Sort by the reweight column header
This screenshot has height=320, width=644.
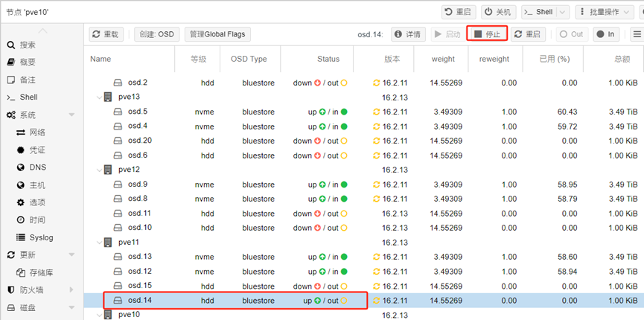[x=495, y=59]
